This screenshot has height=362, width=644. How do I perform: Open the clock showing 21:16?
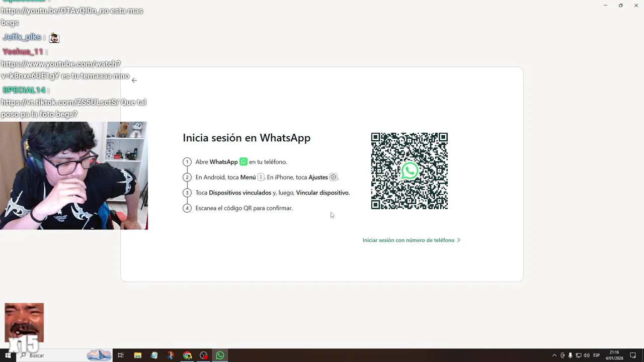tap(614, 355)
